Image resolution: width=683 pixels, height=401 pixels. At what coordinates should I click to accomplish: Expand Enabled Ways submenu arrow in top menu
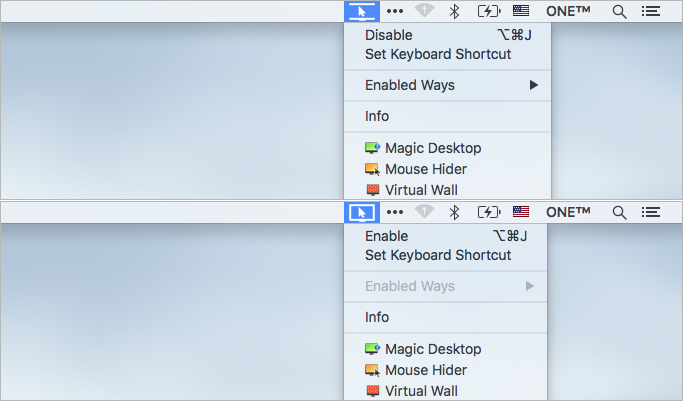pos(534,85)
